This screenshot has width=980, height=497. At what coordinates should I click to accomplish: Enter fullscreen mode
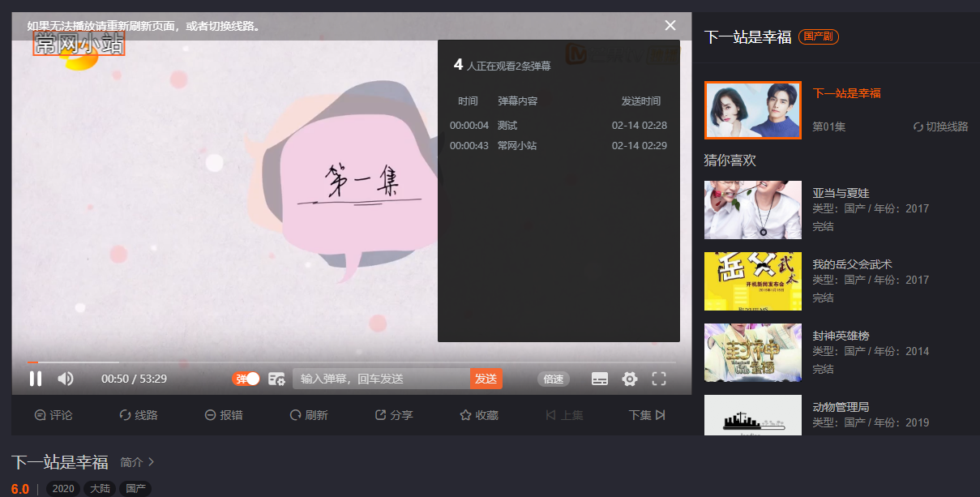pyautogui.click(x=658, y=379)
